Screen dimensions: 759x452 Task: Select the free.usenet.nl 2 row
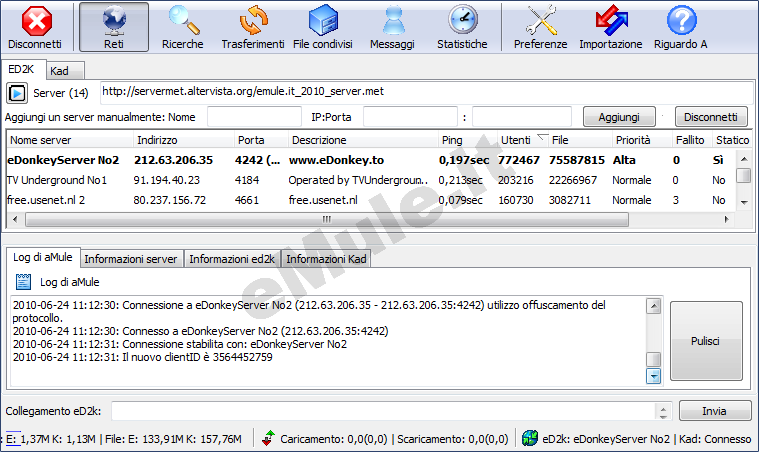[x=371, y=200]
